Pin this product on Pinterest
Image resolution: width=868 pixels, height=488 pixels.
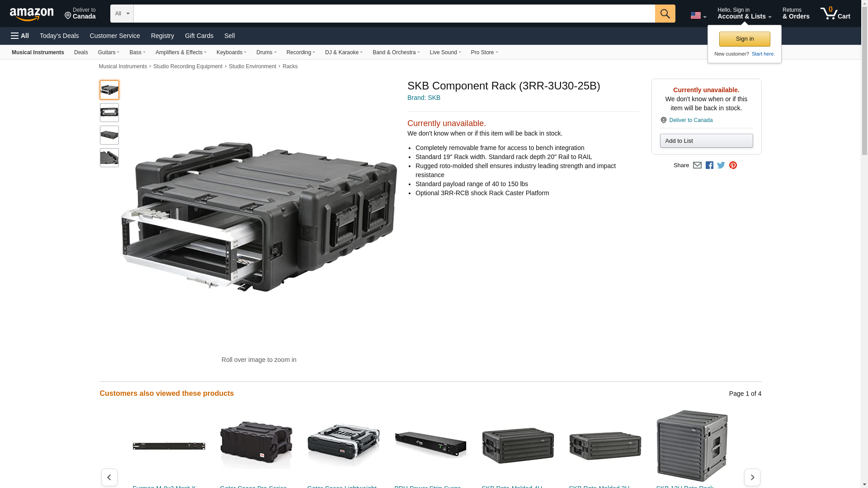pos(733,165)
